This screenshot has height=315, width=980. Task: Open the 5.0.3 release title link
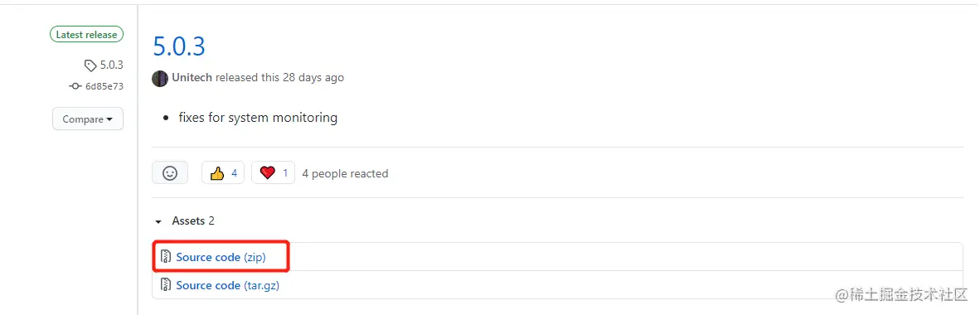pyautogui.click(x=179, y=46)
